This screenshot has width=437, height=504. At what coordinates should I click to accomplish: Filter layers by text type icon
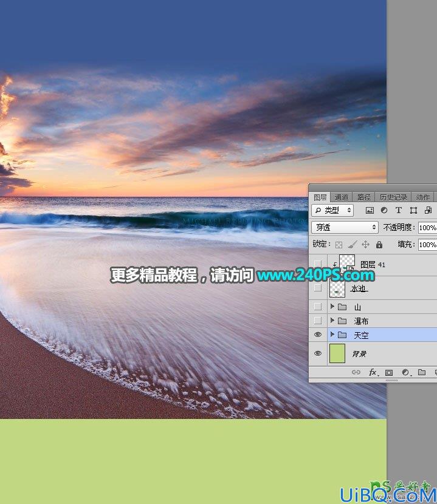point(398,210)
